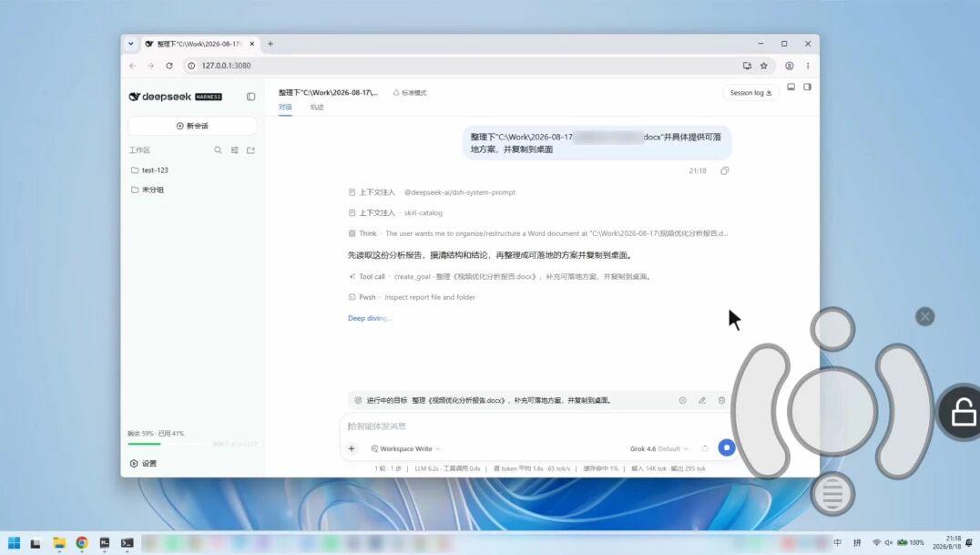
Task: Toggle the overlay unlock padlock button
Action: [x=961, y=412]
